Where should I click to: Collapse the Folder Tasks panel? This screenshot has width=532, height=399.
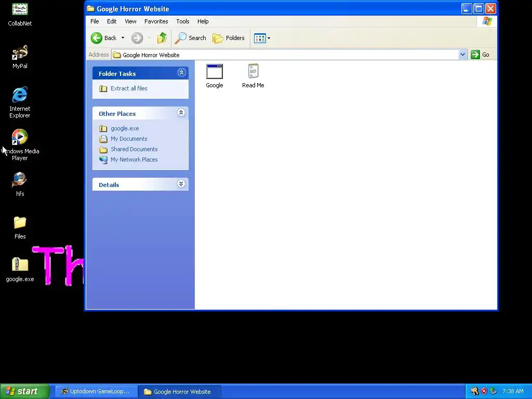(181, 73)
